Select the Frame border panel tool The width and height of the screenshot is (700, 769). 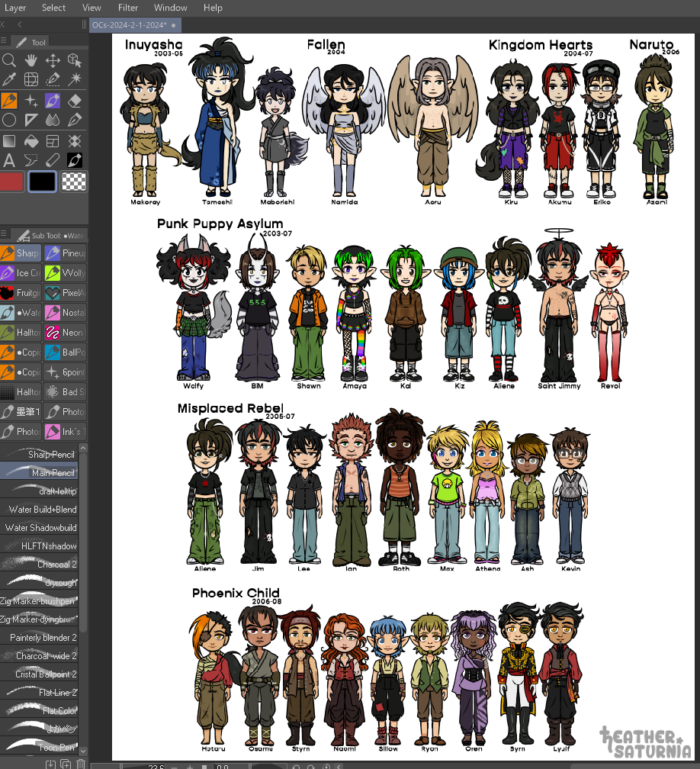pyautogui.click(x=53, y=141)
